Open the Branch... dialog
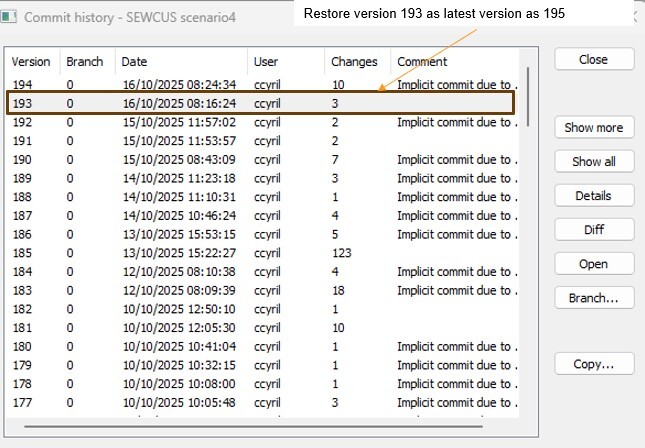The image size is (645, 448). pos(593,298)
